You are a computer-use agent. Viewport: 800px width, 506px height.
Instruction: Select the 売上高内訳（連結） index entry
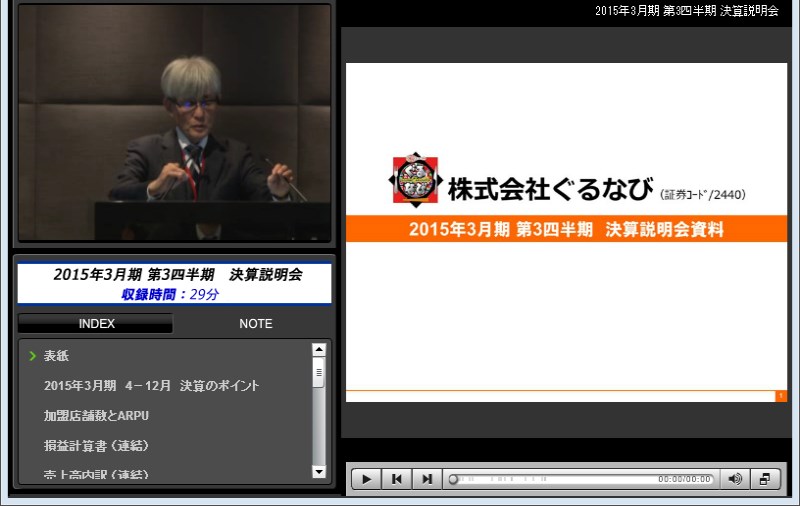pos(96,474)
